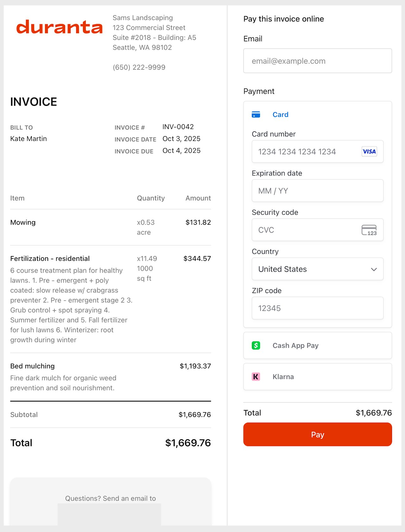
Task: Click the Expiration date field
Action: point(317,191)
